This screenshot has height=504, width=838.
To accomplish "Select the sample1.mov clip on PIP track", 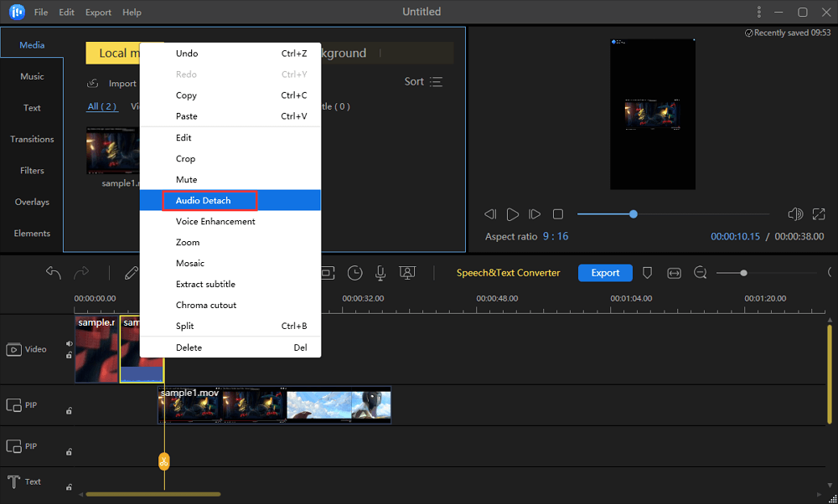I will [x=275, y=405].
